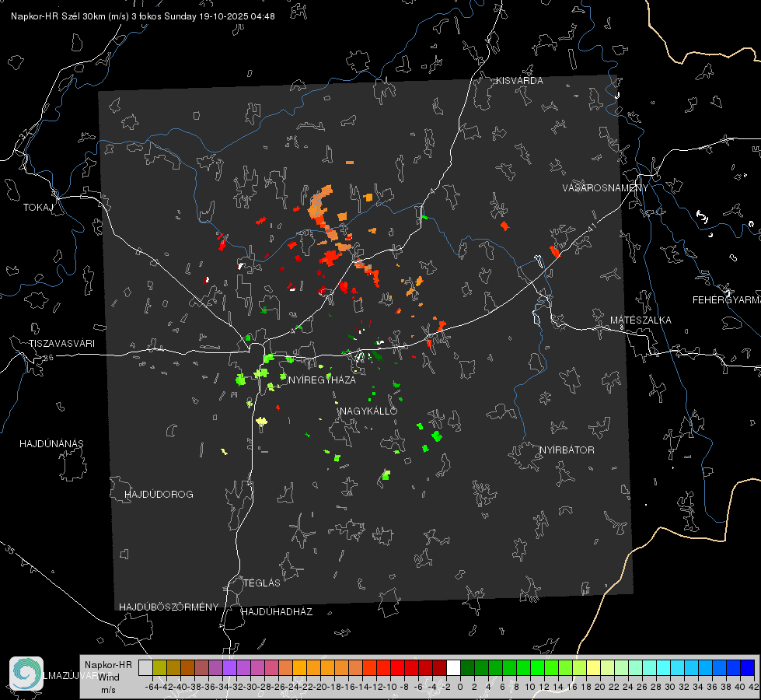Click the Wind label in the legend
Image resolution: width=761 pixels, height=700 pixels.
[x=109, y=677]
